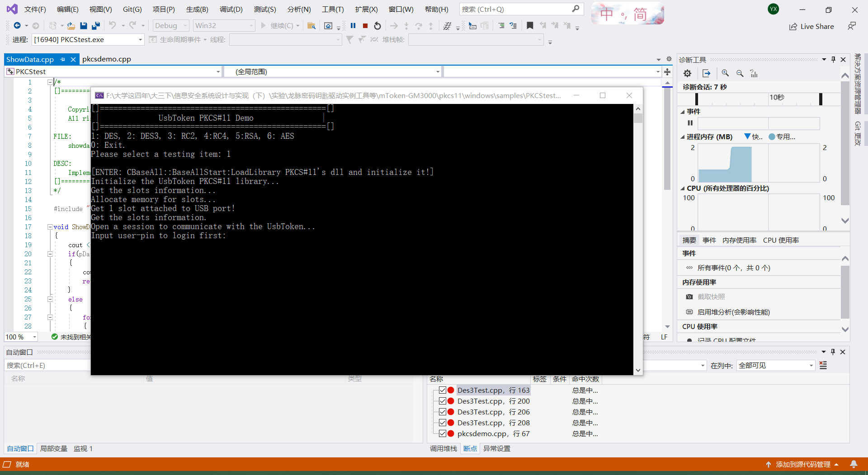
Task: Collapse the CPU usage graph section
Action: pos(683,188)
